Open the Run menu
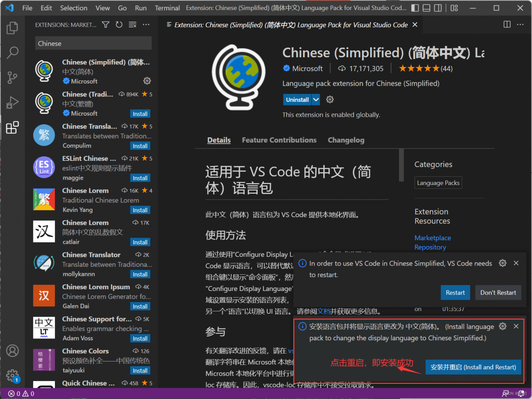This screenshot has width=532, height=399. tap(141, 8)
